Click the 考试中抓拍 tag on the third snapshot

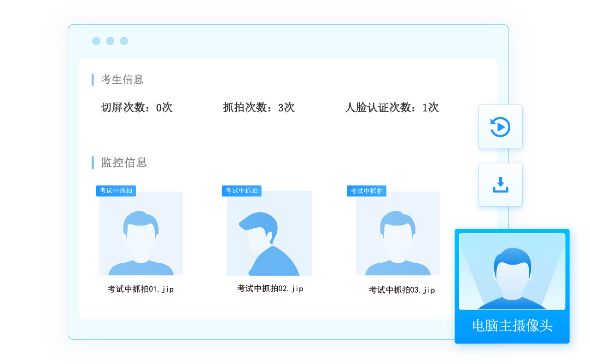pyautogui.click(x=366, y=191)
